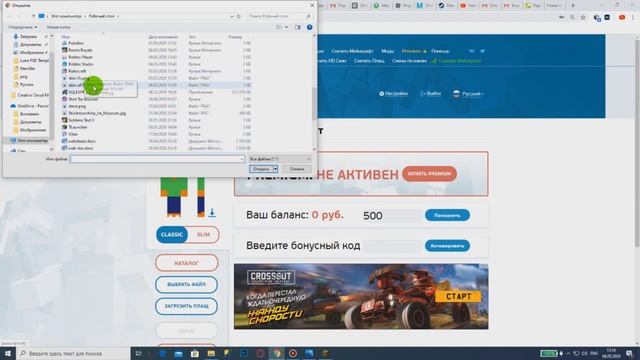Select the Start Tor Browser shortcut

click(83, 99)
